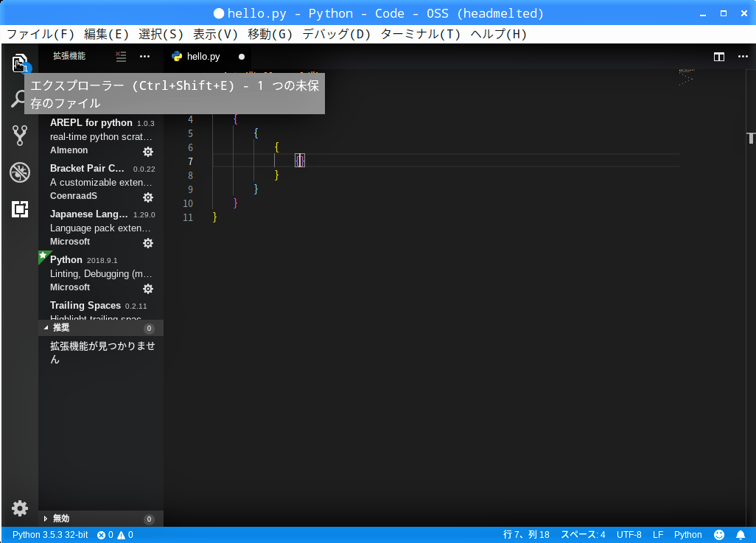Open editor more actions ellipsis
Image resolution: width=756 pixels, height=543 pixels.
pyautogui.click(x=743, y=57)
